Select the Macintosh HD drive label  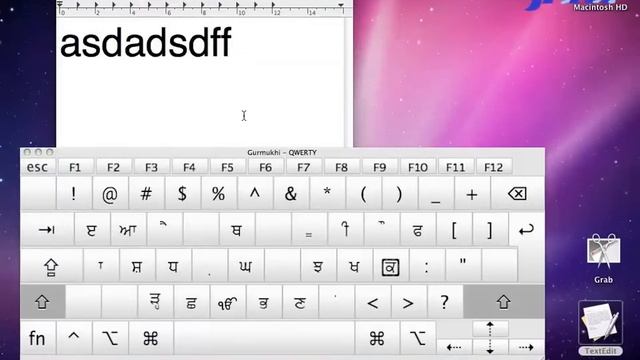pos(600,7)
